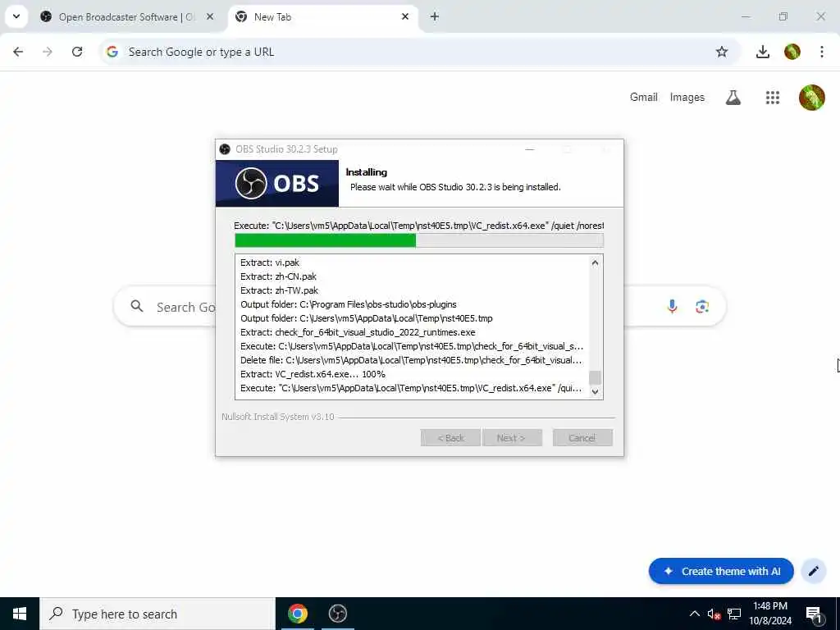
Task: Close the New Tab tab
Action: pyautogui.click(x=405, y=16)
